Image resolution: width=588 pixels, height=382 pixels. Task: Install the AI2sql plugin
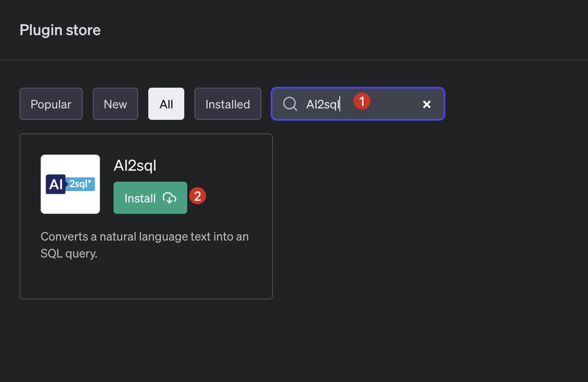pos(150,198)
